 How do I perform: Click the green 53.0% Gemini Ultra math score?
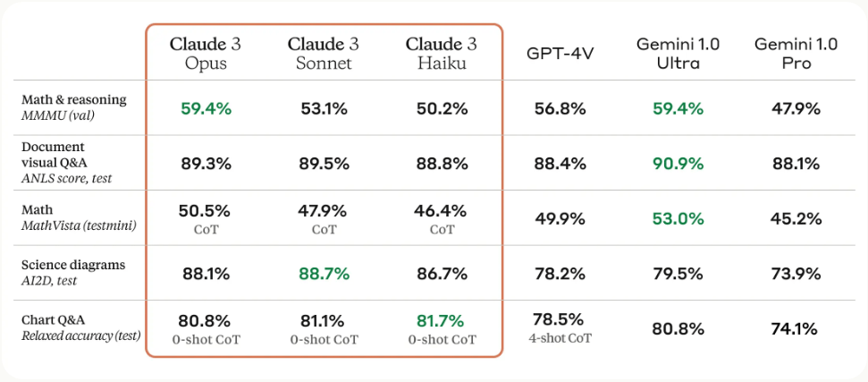pyautogui.click(x=678, y=218)
